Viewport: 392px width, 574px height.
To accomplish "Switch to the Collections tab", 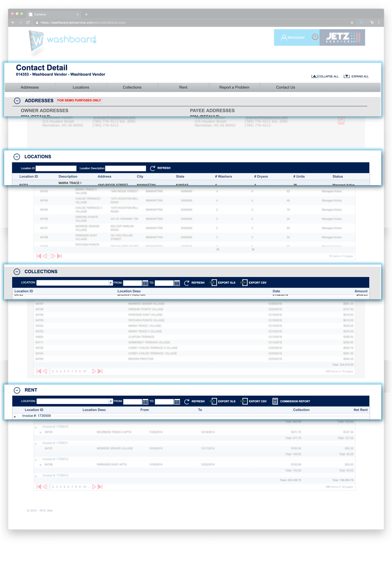I will tap(132, 87).
